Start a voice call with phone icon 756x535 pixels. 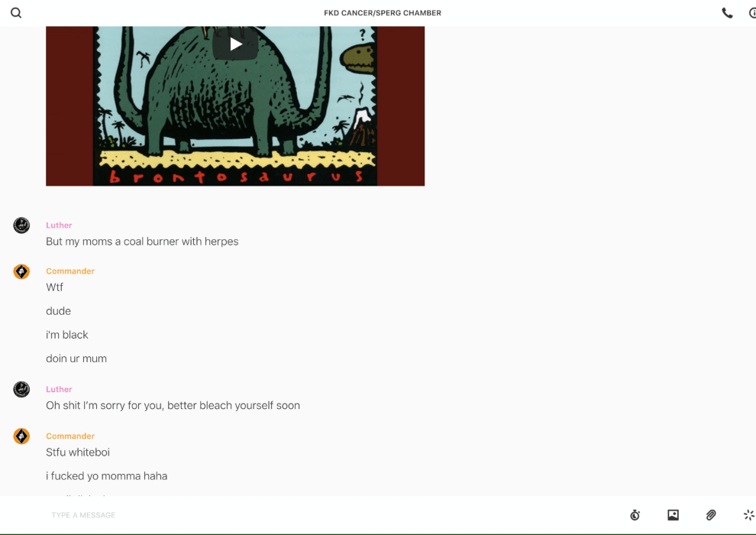(727, 13)
